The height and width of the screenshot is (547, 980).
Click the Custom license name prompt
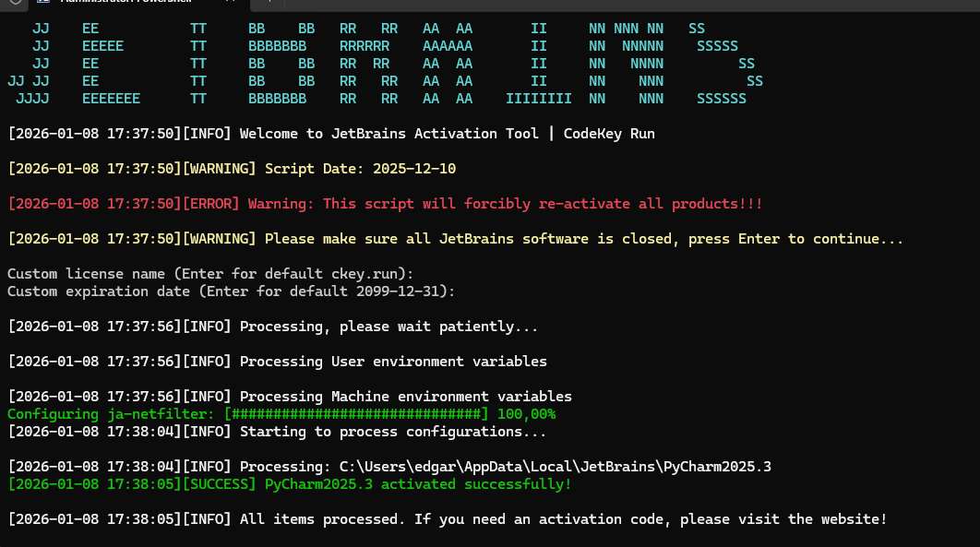coord(210,274)
